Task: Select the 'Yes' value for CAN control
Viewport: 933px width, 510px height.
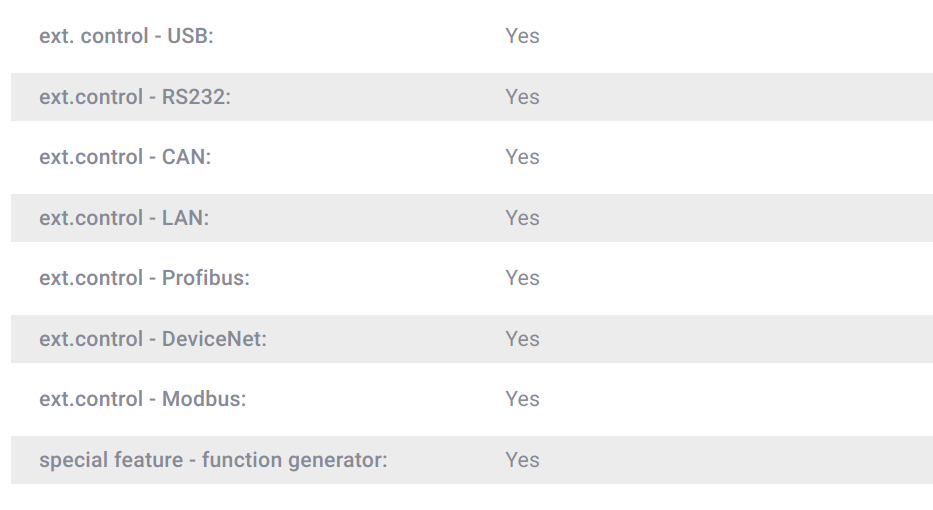Action: (x=522, y=157)
